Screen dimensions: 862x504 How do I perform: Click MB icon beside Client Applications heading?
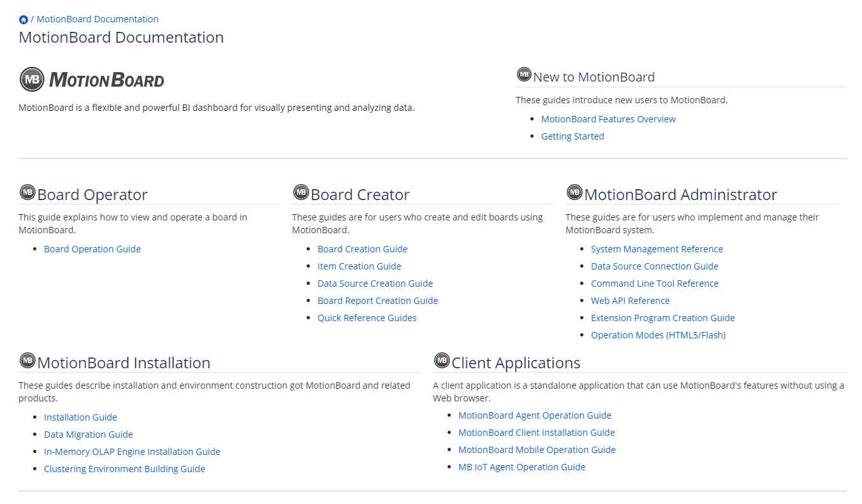coord(442,360)
